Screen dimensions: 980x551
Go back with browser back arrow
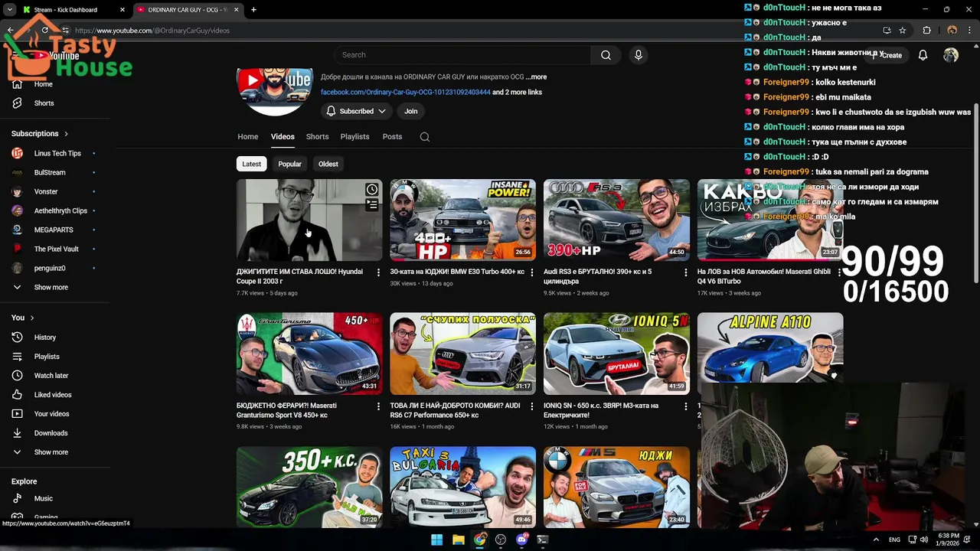[x=10, y=31]
